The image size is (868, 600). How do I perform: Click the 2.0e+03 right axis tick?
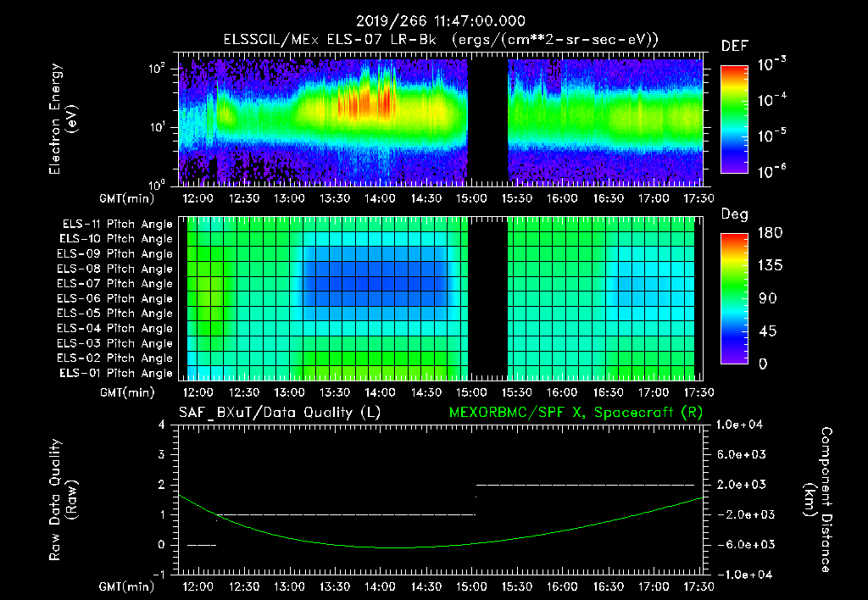click(x=741, y=484)
